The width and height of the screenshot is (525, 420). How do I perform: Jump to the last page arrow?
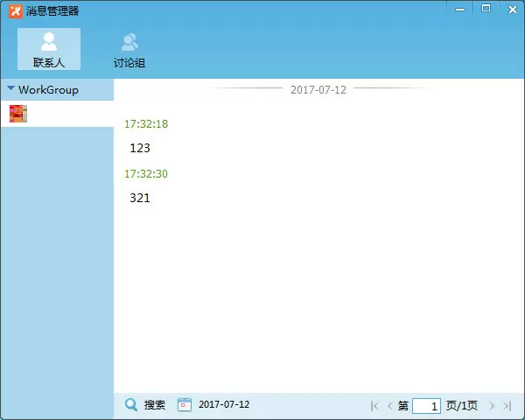(x=507, y=406)
